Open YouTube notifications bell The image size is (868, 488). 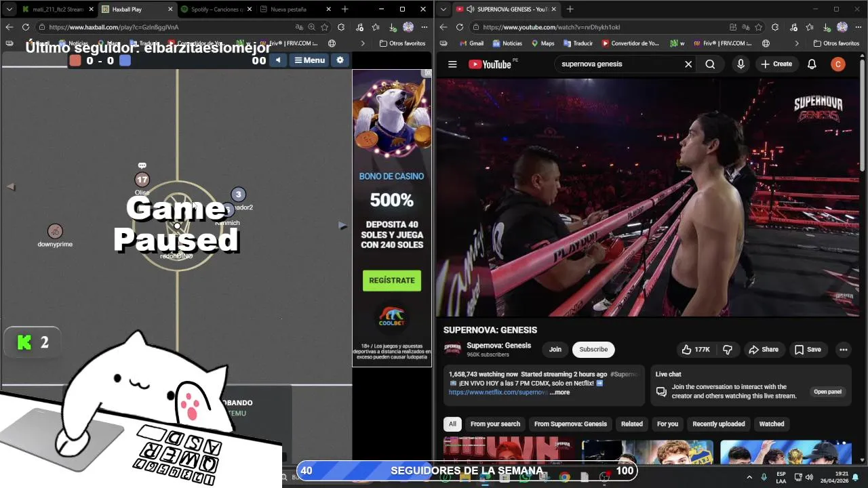pos(812,64)
